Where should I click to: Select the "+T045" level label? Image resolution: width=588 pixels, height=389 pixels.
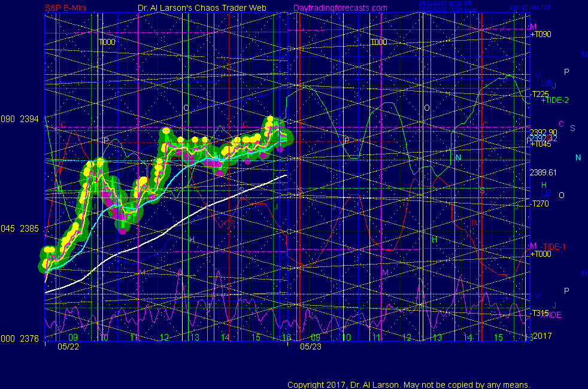coord(541,144)
